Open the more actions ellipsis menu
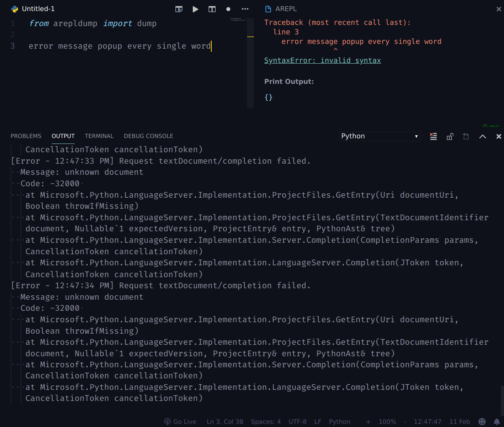The width and height of the screenshot is (504, 427). [x=245, y=9]
